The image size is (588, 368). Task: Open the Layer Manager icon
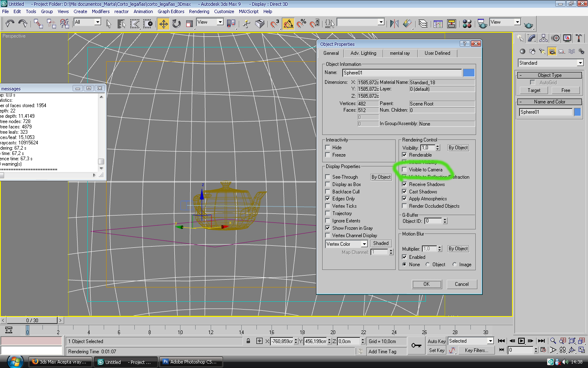pos(423,24)
